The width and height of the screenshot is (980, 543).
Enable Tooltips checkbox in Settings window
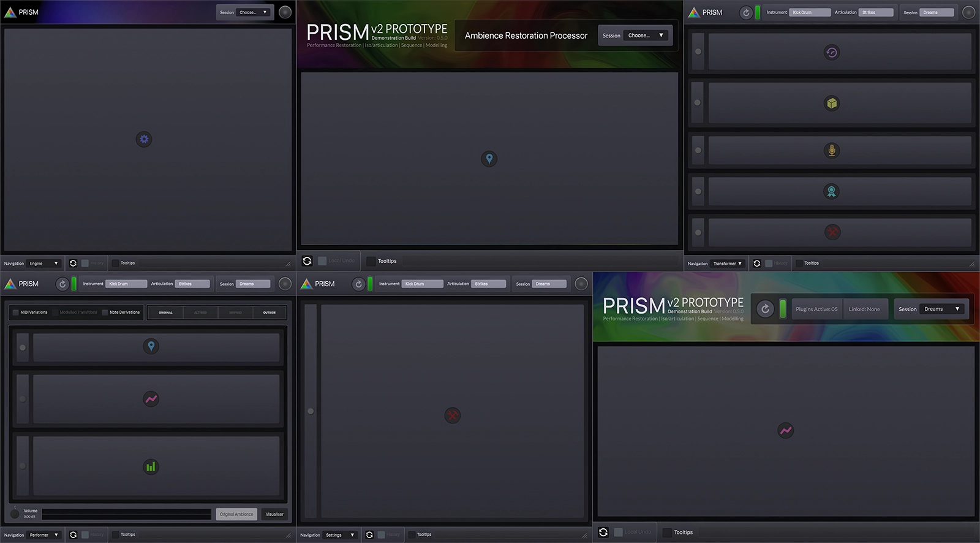coord(412,534)
